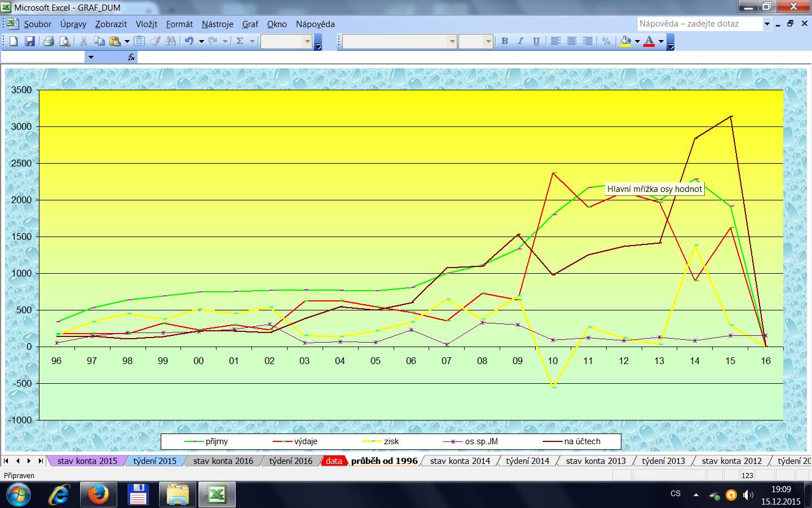Click the red Font Color A
Viewport: 812px width, 508px height.
pos(649,41)
